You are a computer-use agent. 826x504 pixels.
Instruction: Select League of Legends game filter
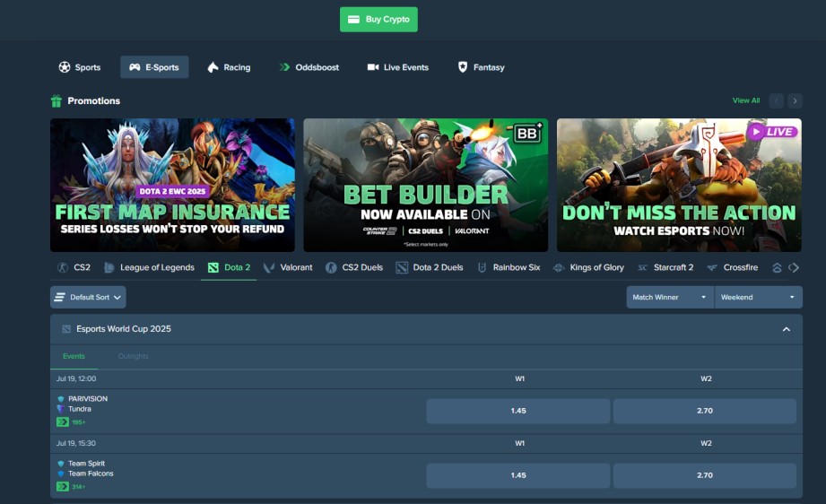pyautogui.click(x=150, y=267)
